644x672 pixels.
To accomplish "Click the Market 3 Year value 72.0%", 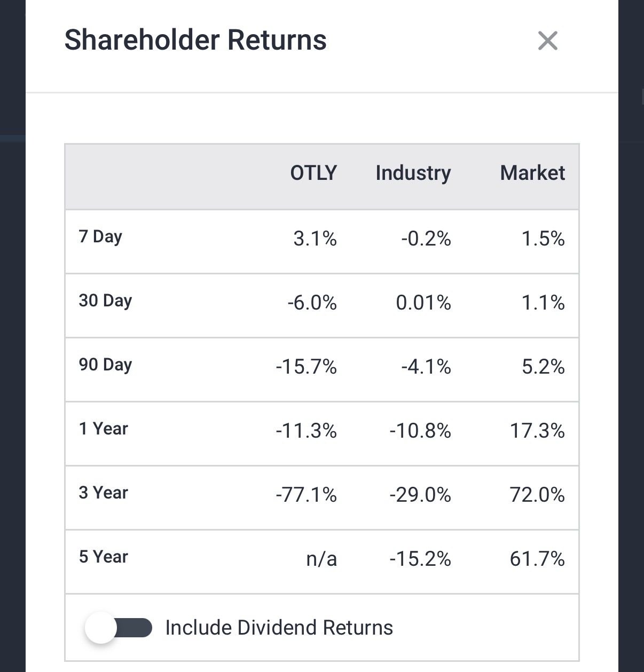I will (x=537, y=495).
